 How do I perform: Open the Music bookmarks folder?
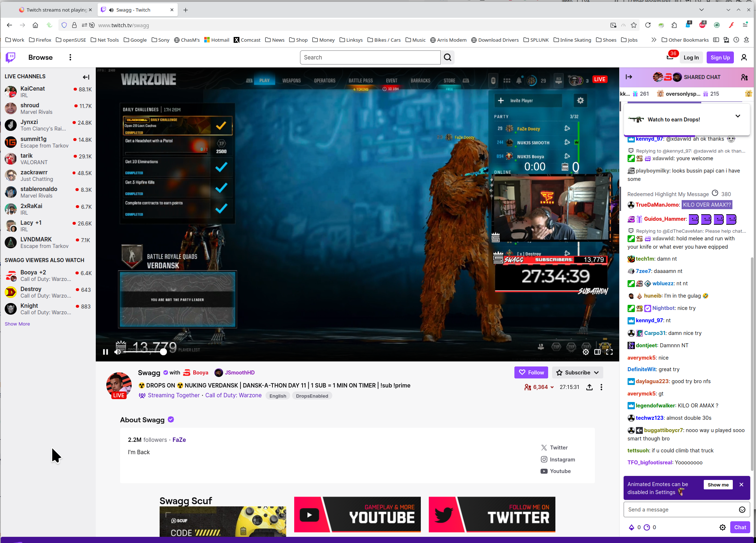point(416,40)
